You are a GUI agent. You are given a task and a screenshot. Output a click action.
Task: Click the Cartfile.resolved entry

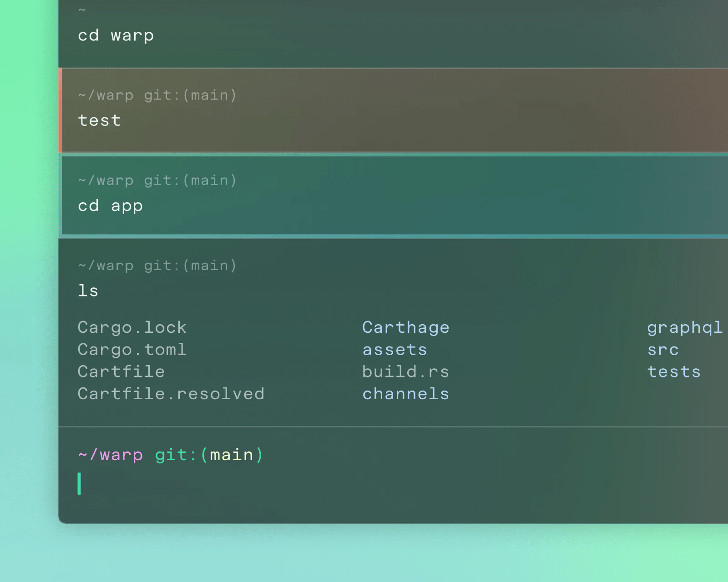point(172,393)
